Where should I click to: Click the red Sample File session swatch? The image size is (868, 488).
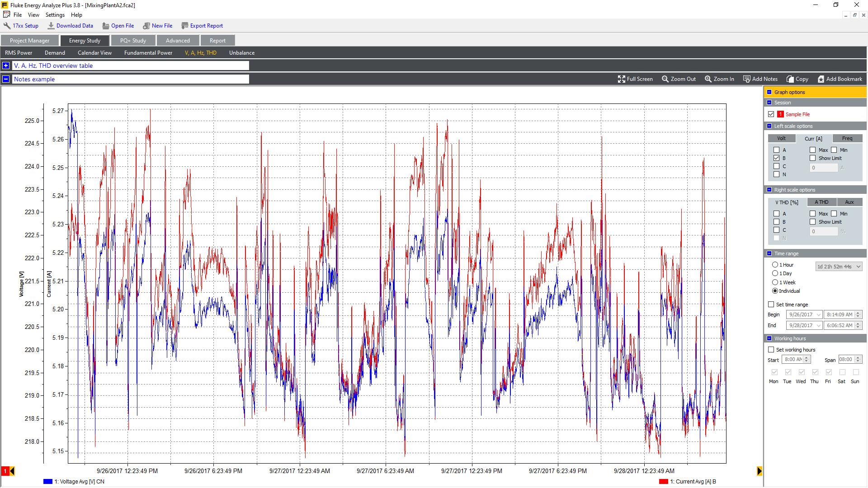(780, 114)
